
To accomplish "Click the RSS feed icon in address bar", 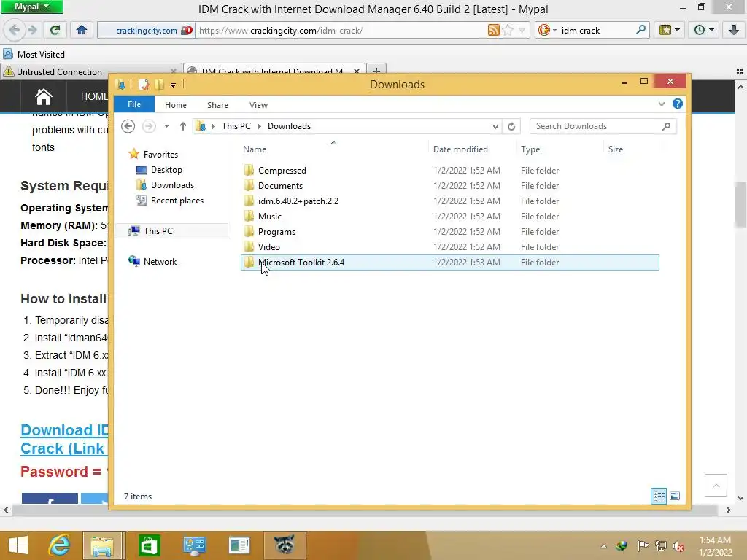I will point(494,30).
